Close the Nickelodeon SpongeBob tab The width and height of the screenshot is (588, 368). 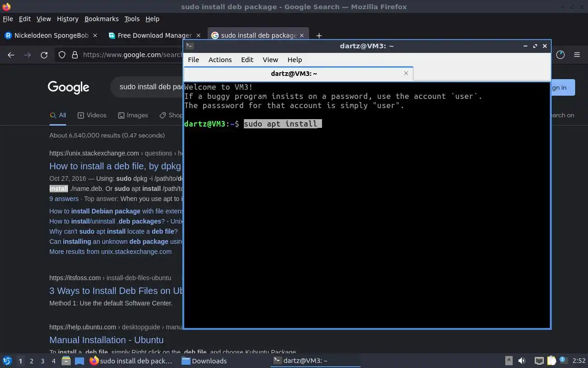tap(95, 35)
